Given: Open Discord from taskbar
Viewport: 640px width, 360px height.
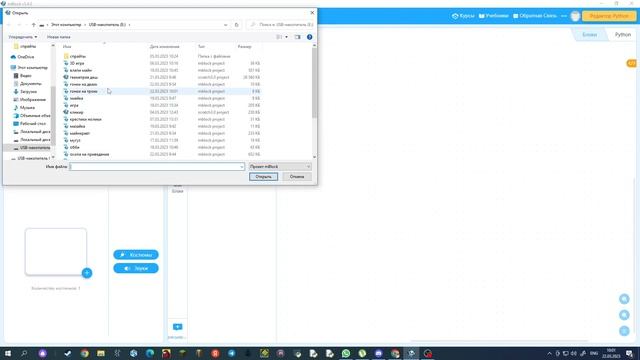Looking at the screenshot, I should click(378, 353).
